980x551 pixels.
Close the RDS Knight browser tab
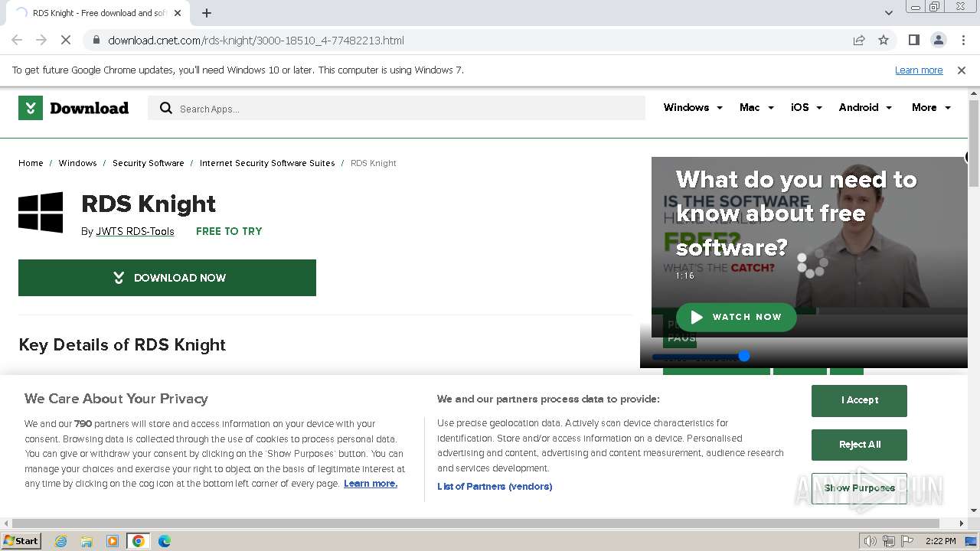pyautogui.click(x=178, y=13)
